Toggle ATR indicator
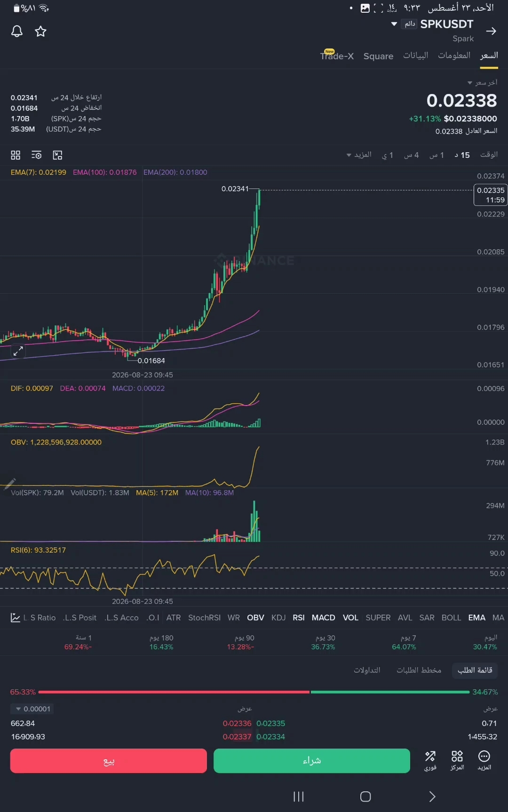Image resolution: width=508 pixels, height=812 pixels. [173, 617]
